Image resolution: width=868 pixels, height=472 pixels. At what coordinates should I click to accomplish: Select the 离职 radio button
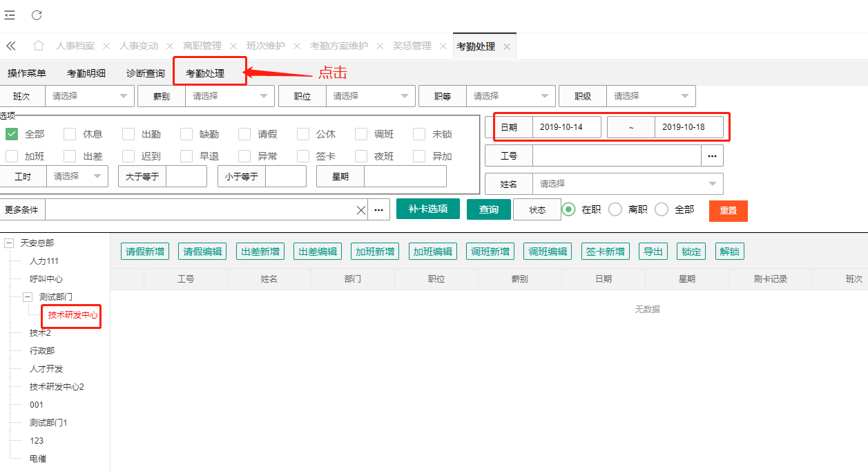[615, 209]
